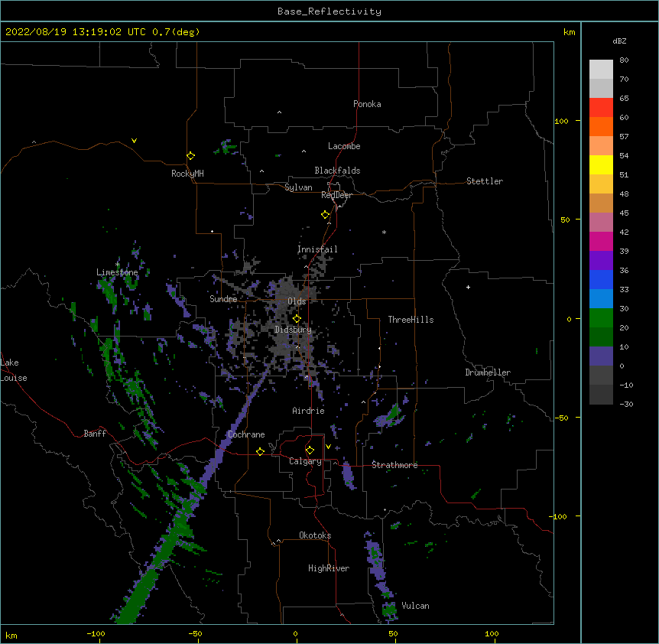Click the white asterisk above the Limestone label
Screen dimensions: 659x644
click(118, 265)
